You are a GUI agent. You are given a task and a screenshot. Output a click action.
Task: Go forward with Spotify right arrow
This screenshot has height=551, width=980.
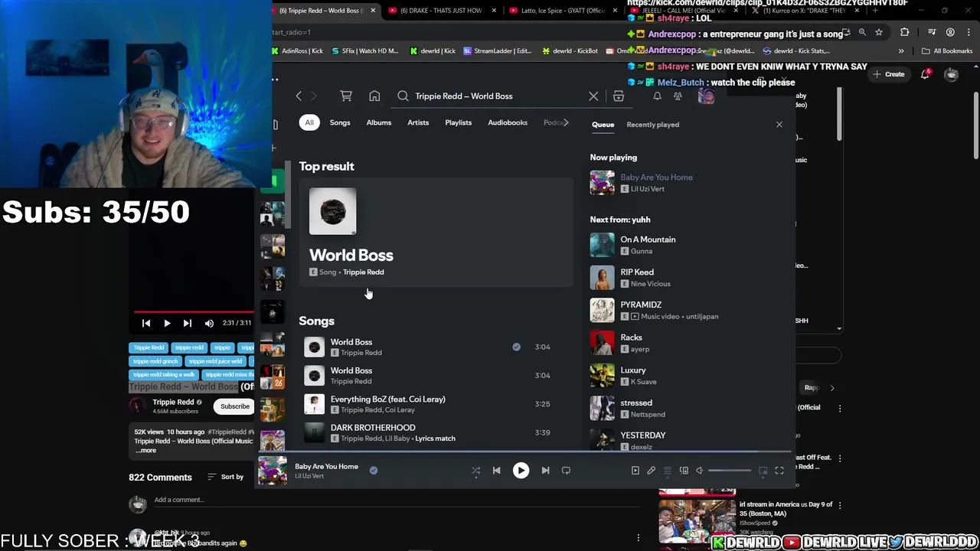pos(314,96)
